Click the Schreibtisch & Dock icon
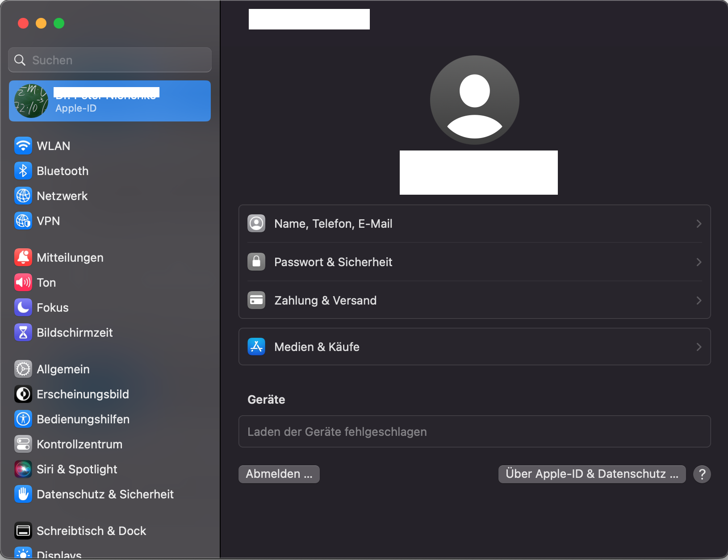The width and height of the screenshot is (728, 560). pyautogui.click(x=23, y=531)
